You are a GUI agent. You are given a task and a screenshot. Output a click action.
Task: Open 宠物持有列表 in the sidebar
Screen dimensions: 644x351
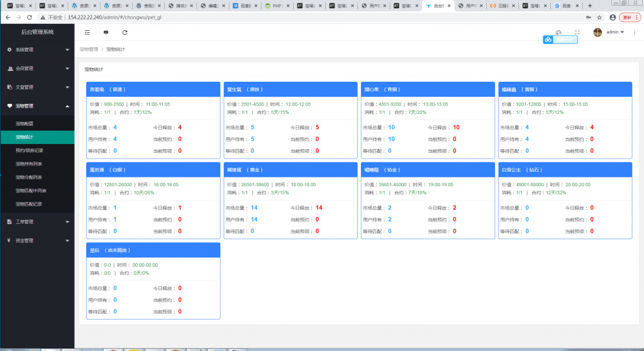pyautogui.click(x=29, y=164)
